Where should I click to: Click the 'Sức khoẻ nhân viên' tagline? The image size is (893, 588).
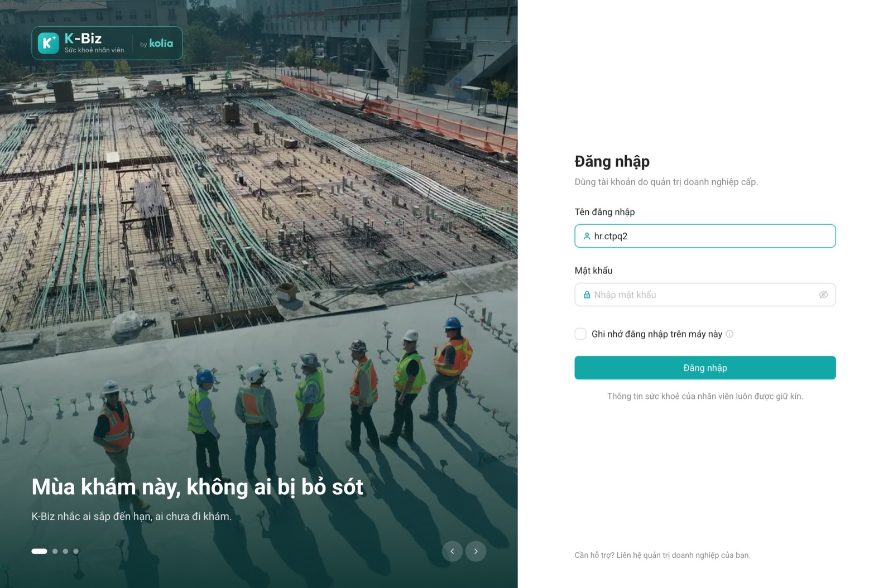pos(94,50)
